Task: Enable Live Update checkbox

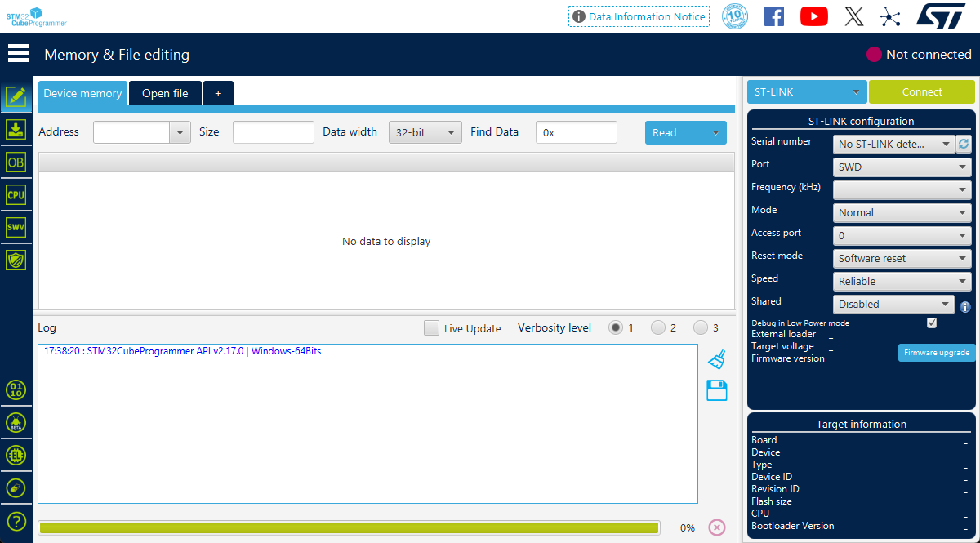Action: point(431,327)
